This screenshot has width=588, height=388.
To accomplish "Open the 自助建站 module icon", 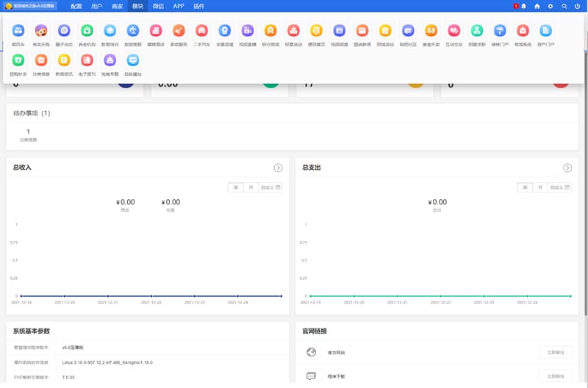I will tap(132, 61).
